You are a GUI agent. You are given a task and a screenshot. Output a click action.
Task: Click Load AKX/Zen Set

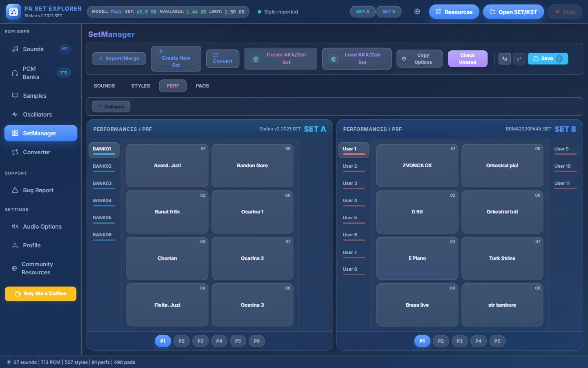pos(357,59)
